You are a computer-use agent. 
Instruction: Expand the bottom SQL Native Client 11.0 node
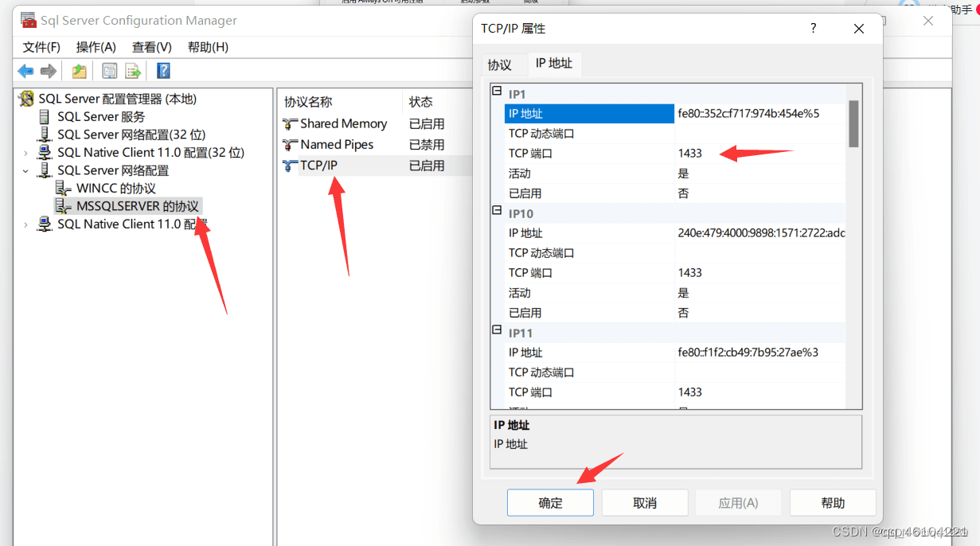point(25,224)
